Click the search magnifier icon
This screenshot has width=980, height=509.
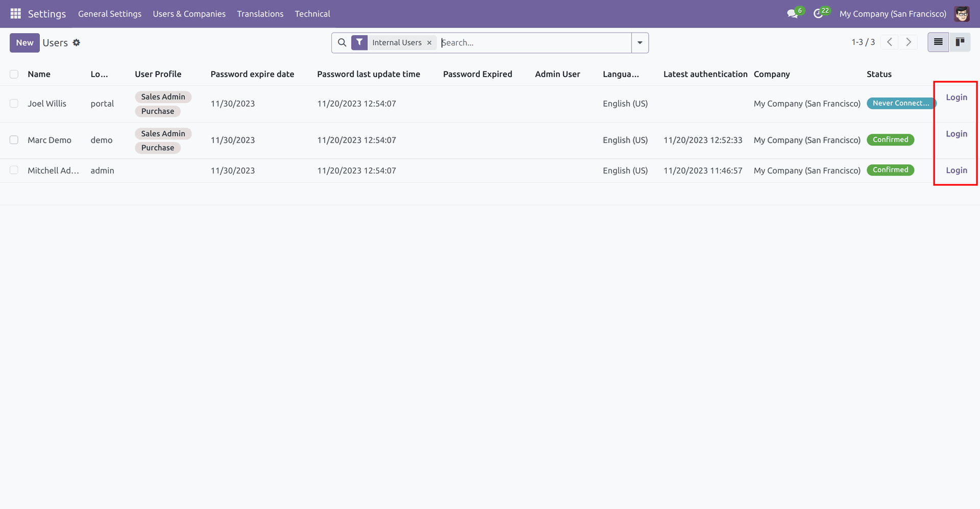tap(342, 43)
